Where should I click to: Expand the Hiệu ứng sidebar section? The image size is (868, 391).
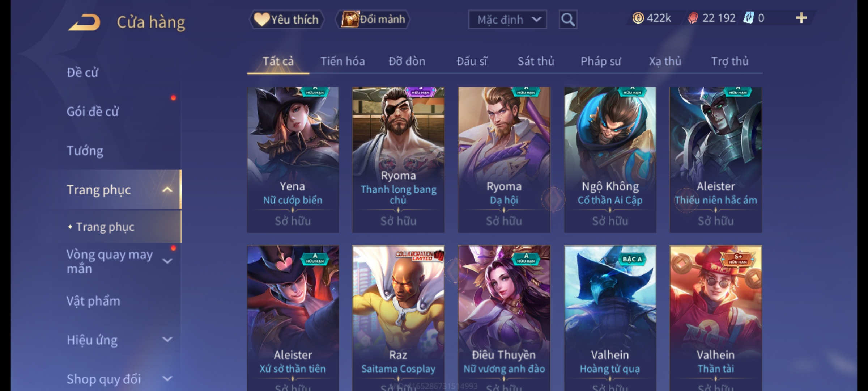167,340
